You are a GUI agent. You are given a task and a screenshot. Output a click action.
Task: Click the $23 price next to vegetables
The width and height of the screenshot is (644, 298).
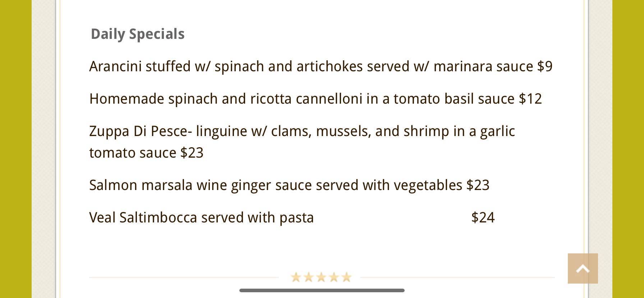tap(478, 185)
